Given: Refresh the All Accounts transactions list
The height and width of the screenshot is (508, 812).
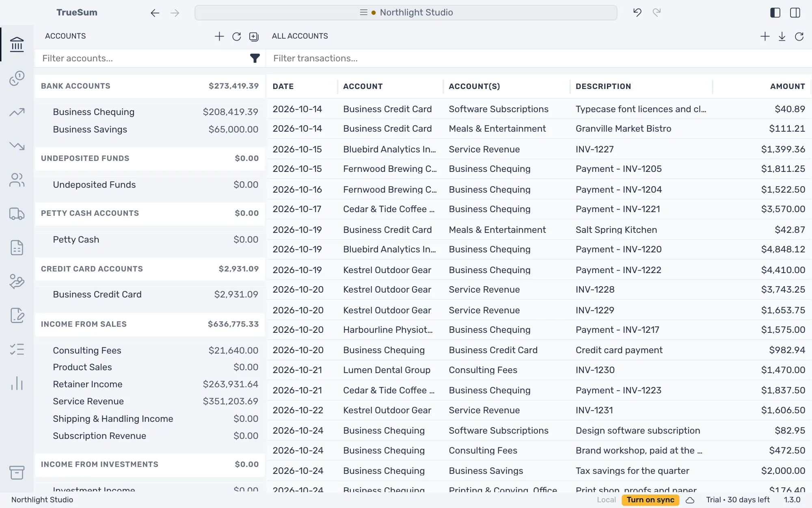Looking at the screenshot, I should [799, 37].
